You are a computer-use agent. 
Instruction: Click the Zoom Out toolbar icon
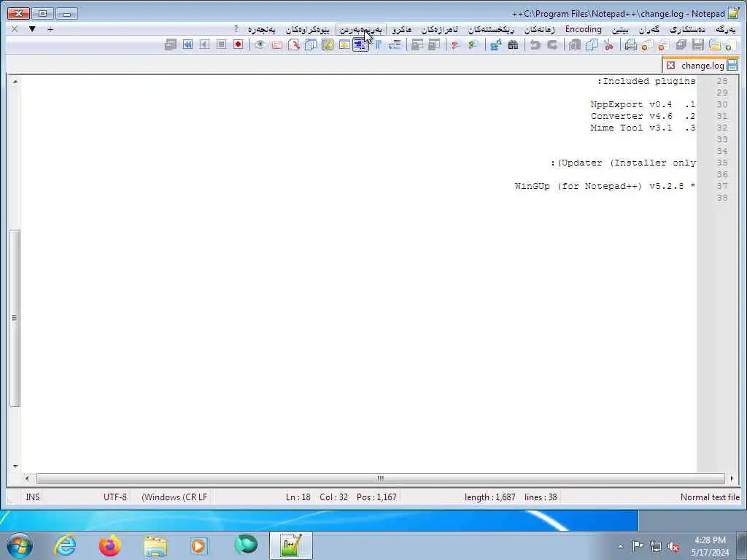[x=456, y=45]
